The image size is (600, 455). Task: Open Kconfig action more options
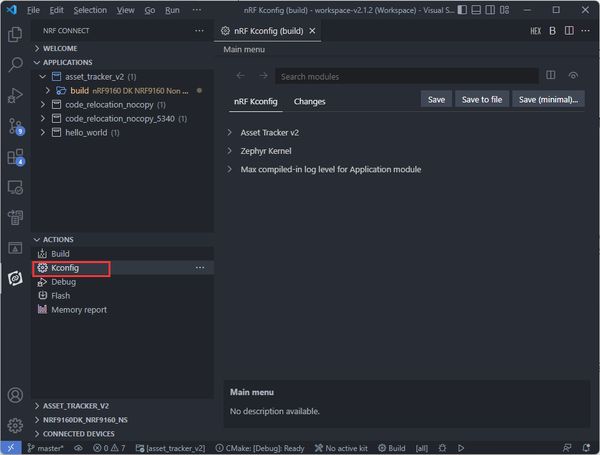tap(200, 267)
